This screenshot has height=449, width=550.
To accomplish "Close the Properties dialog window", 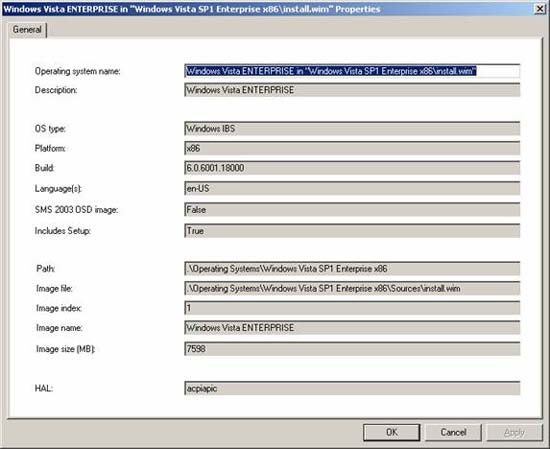I will coord(539,9).
